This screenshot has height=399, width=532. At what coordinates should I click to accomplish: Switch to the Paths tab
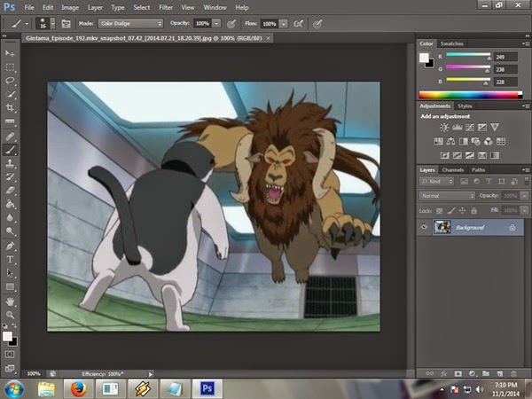(478, 169)
